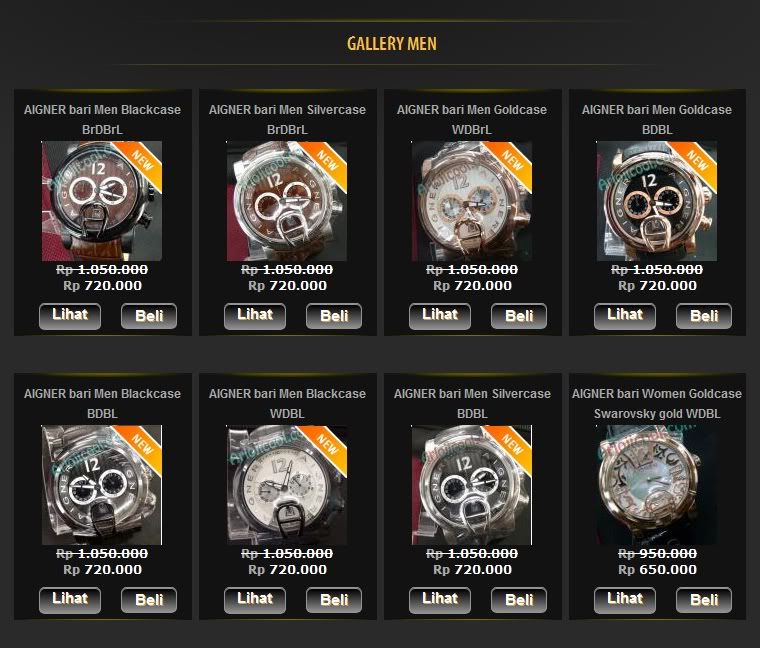Open the Blackcase BrDBrL watch thumbnail
Image resolution: width=760 pixels, height=648 pixels.
click(102, 201)
